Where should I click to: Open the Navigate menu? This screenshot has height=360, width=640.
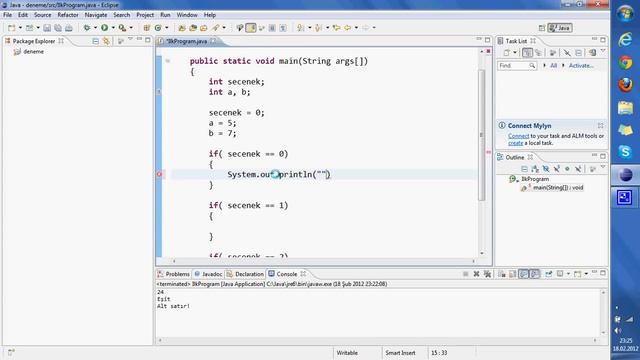(x=96, y=15)
